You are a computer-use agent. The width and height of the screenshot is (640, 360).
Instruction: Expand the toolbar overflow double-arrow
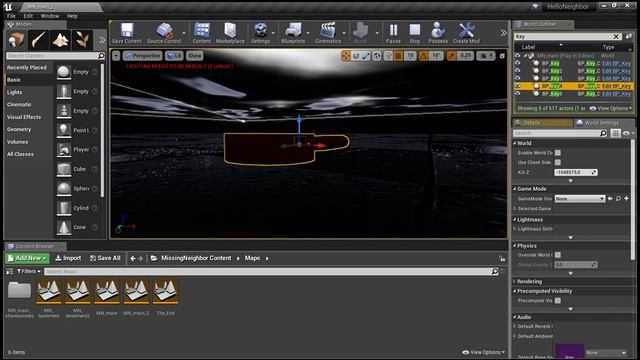pos(503,33)
